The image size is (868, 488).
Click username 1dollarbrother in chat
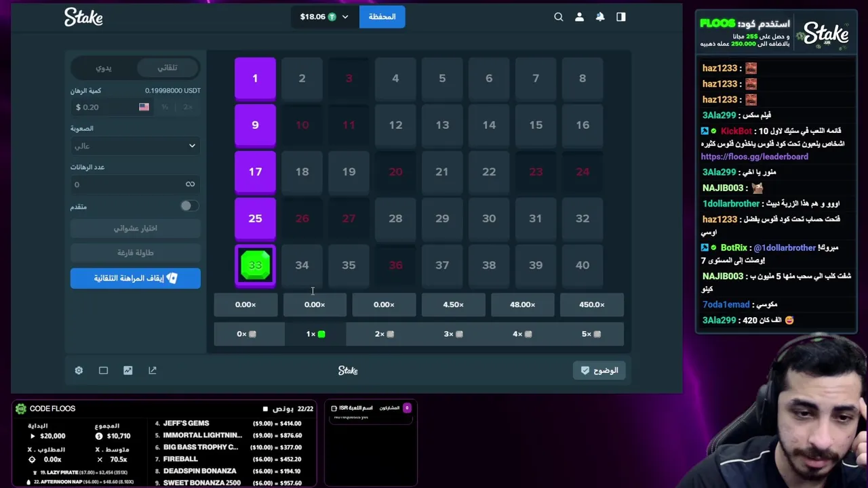pyautogui.click(x=730, y=203)
